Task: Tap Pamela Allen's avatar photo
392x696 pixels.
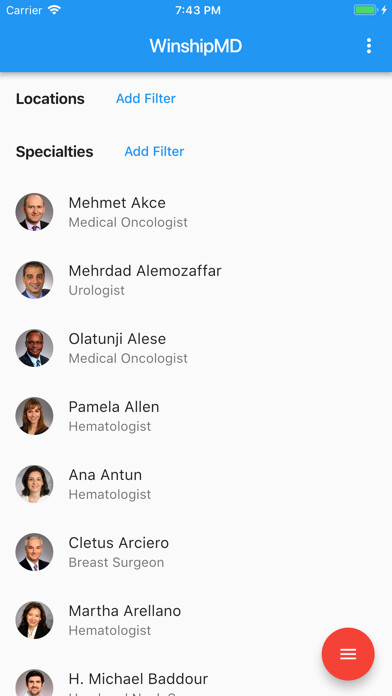Action: (34, 416)
